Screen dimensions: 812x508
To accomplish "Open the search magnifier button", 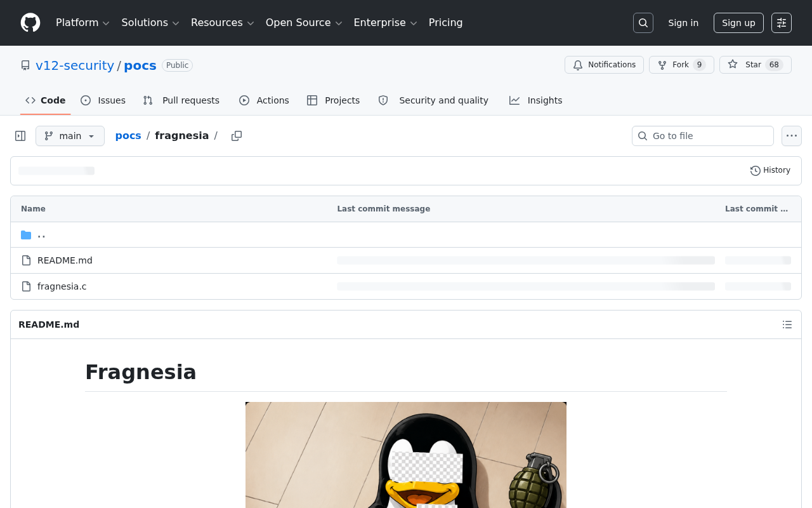I will [643, 23].
